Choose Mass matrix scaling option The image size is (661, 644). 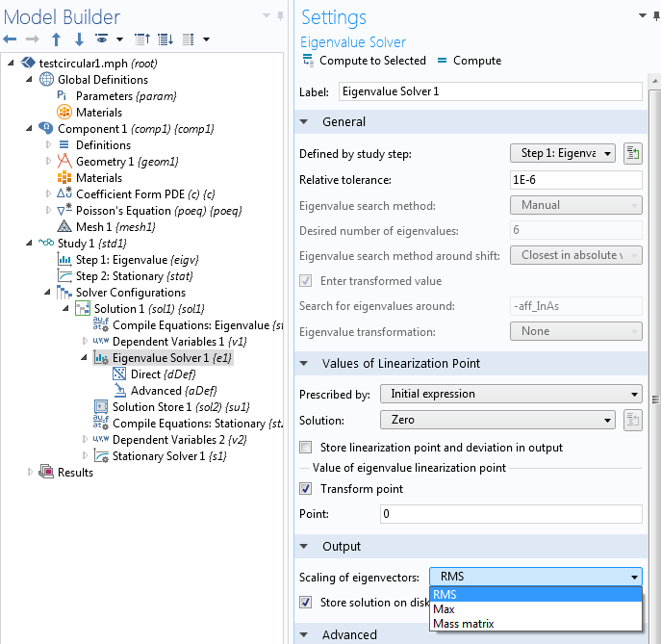pyautogui.click(x=464, y=624)
